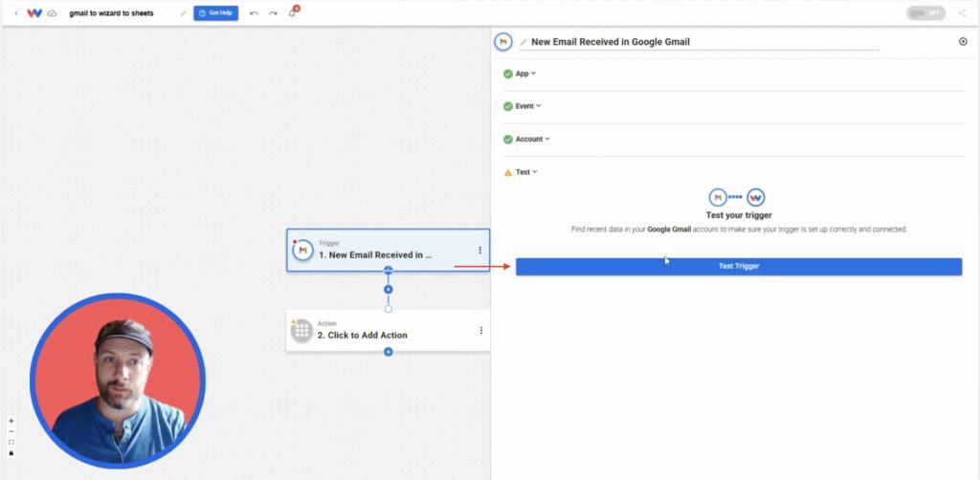Click the cloud save status icon
The width and height of the screenshot is (980, 480).
click(x=52, y=13)
